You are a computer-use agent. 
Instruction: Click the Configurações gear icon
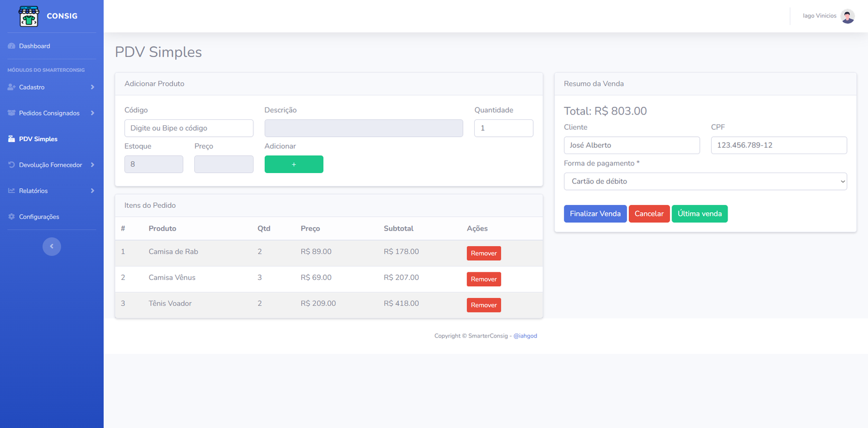point(11,216)
